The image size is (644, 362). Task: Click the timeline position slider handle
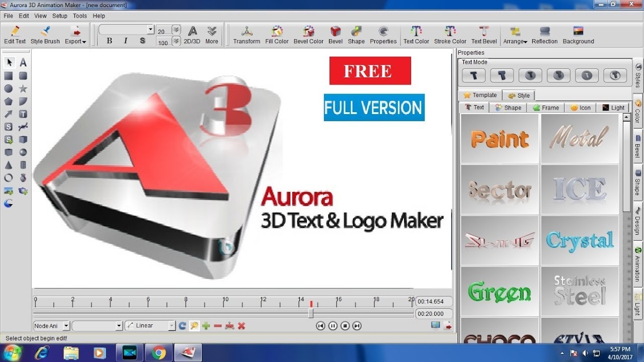[x=311, y=313]
